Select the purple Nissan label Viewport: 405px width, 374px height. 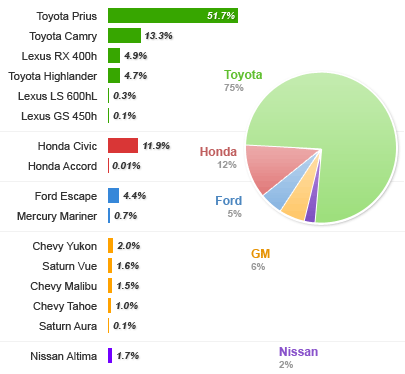298,352
